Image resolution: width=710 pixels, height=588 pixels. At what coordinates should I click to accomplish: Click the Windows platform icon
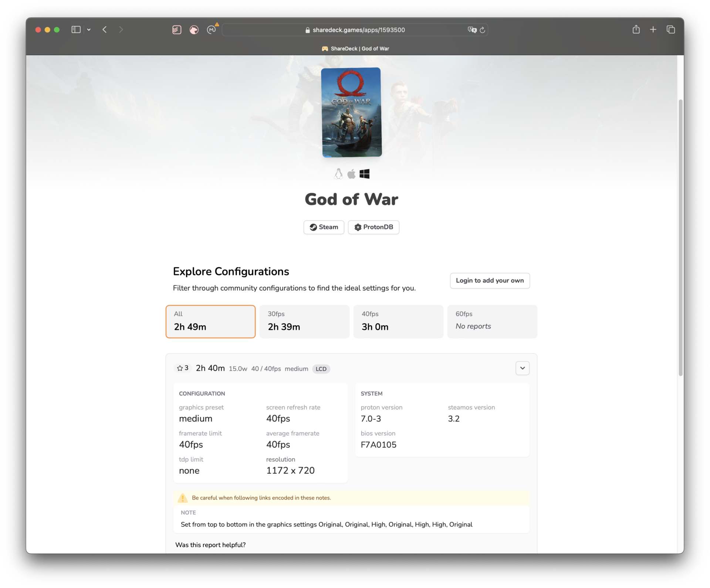pos(365,174)
